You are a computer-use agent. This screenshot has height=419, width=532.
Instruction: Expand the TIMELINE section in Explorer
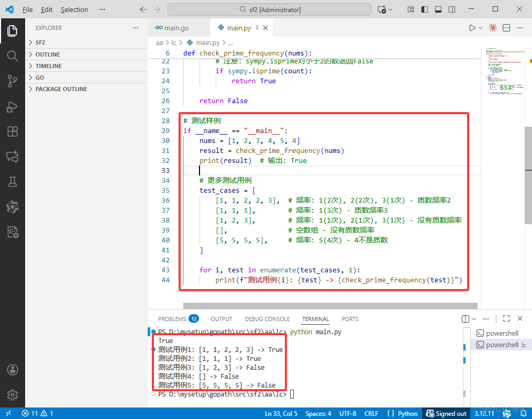(48, 66)
